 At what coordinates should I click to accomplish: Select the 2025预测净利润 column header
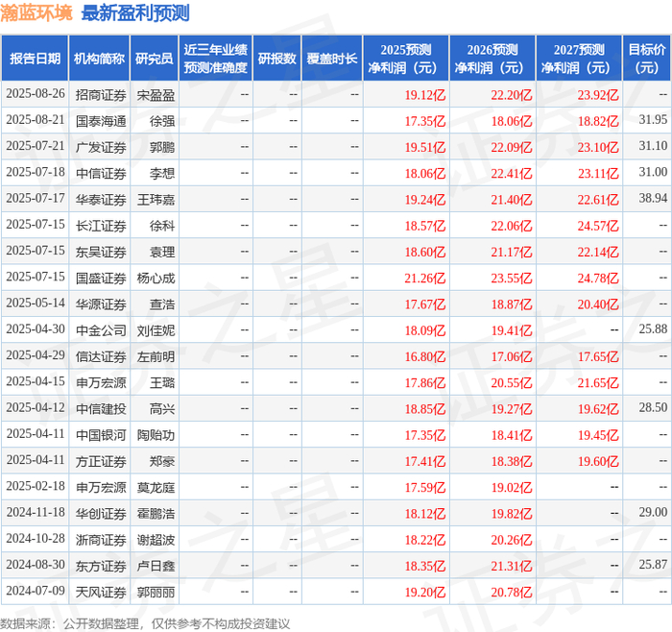click(405, 59)
